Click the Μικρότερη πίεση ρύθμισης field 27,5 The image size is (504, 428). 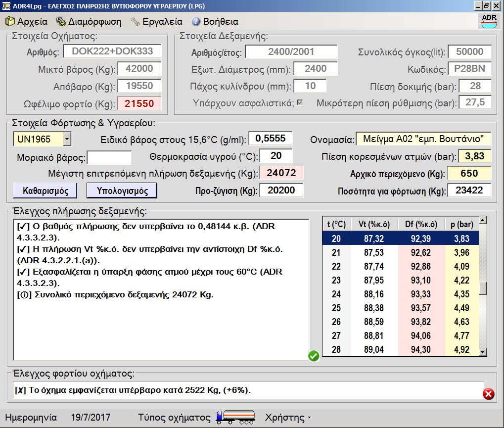point(475,102)
